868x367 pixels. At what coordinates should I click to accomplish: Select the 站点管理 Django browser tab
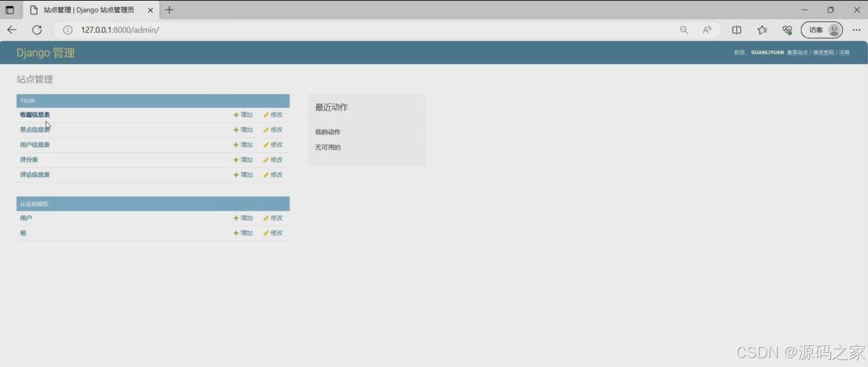tap(92, 10)
